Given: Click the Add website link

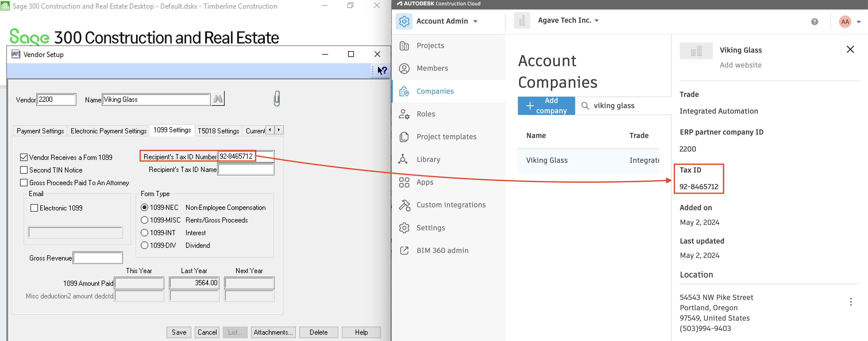Looking at the screenshot, I should click(740, 65).
